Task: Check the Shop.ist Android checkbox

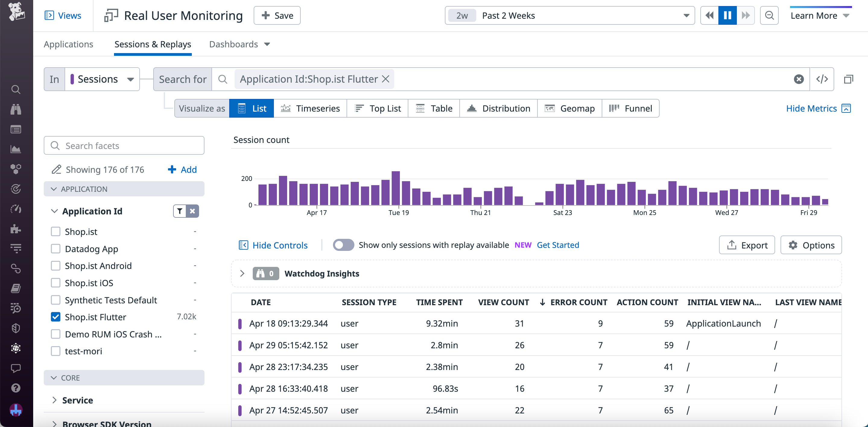Action: [55, 266]
